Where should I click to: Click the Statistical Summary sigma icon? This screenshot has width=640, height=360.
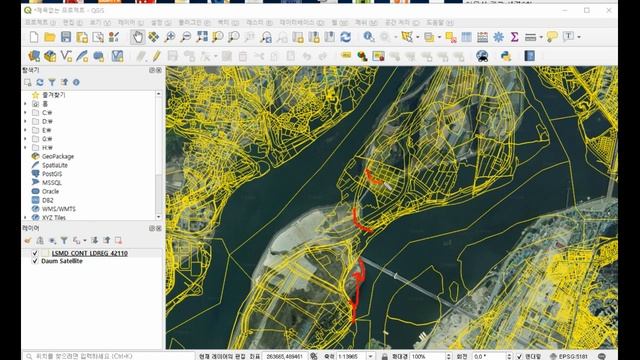[514, 37]
